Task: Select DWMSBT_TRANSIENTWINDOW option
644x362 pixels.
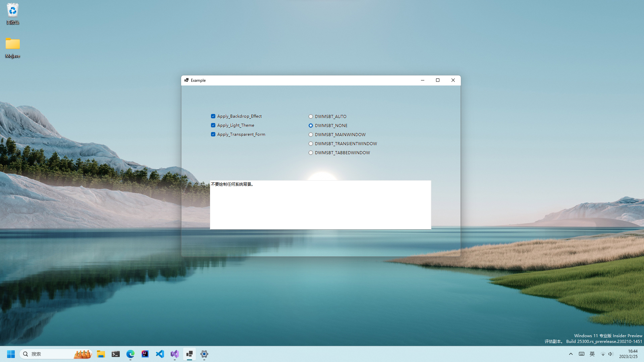Action: point(311,144)
